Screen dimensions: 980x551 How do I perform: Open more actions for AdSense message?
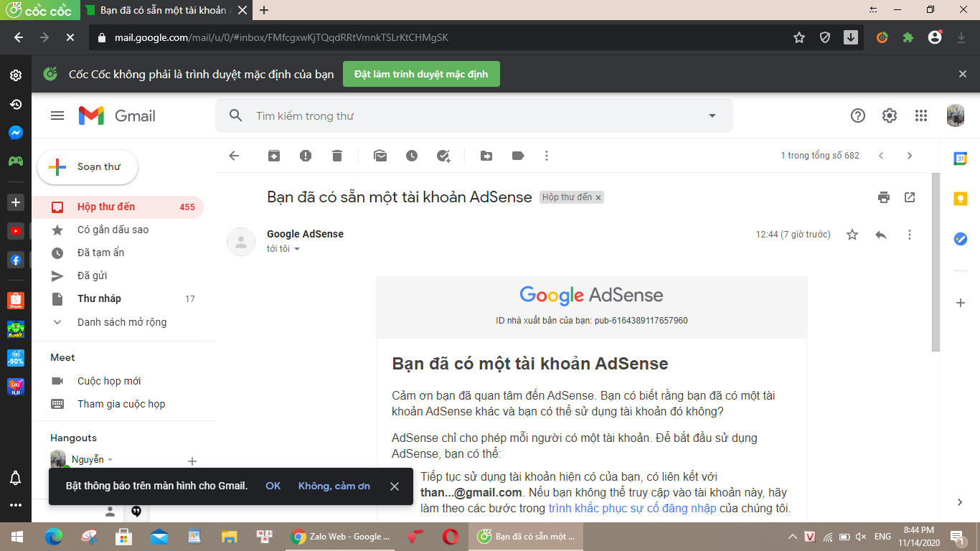pos(910,235)
